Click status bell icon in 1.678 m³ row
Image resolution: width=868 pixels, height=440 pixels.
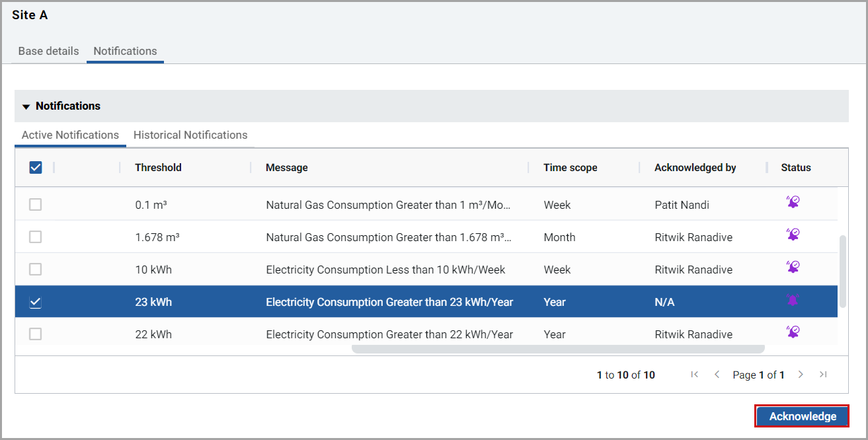[793, 235]
